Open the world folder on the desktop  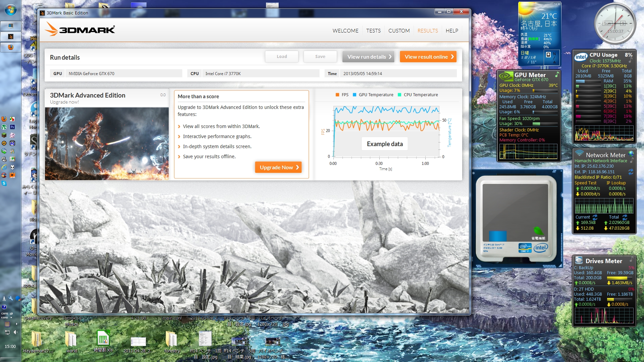pos(71,342)
